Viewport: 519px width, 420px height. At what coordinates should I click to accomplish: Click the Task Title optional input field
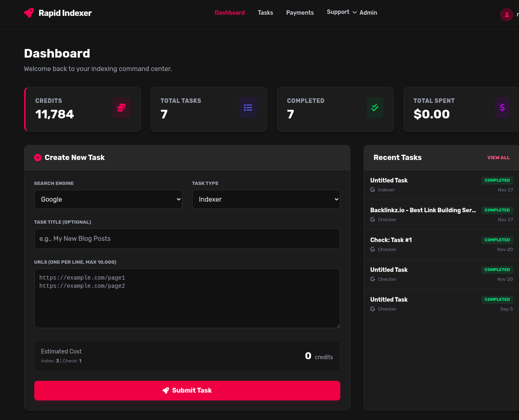tap(187, 239)
